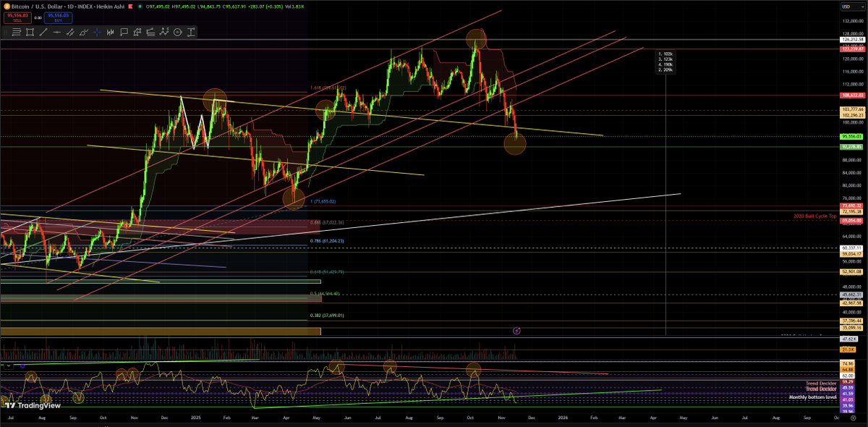This screenshot has height=427, width=868.
Task: Click the 103,777.66 price label
Action: coord(852,109)
